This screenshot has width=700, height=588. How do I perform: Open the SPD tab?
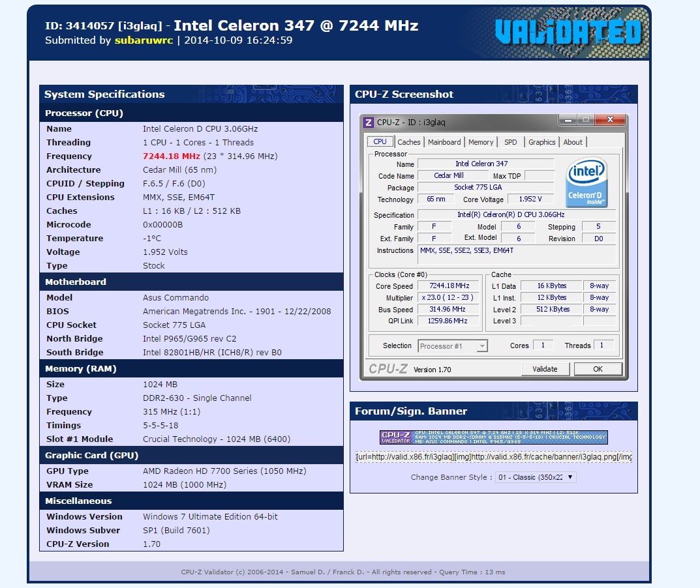pyautogui.click(x=511, y=142)
